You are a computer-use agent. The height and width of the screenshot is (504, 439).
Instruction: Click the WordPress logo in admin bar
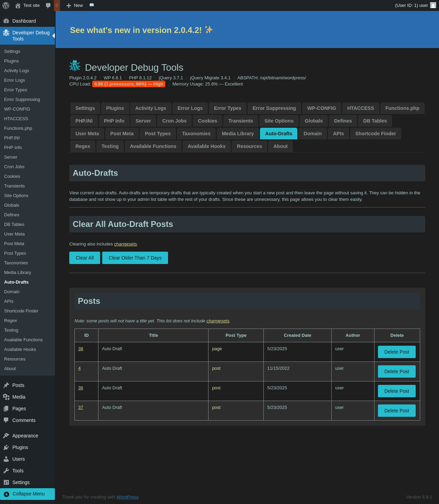point(6,5)
